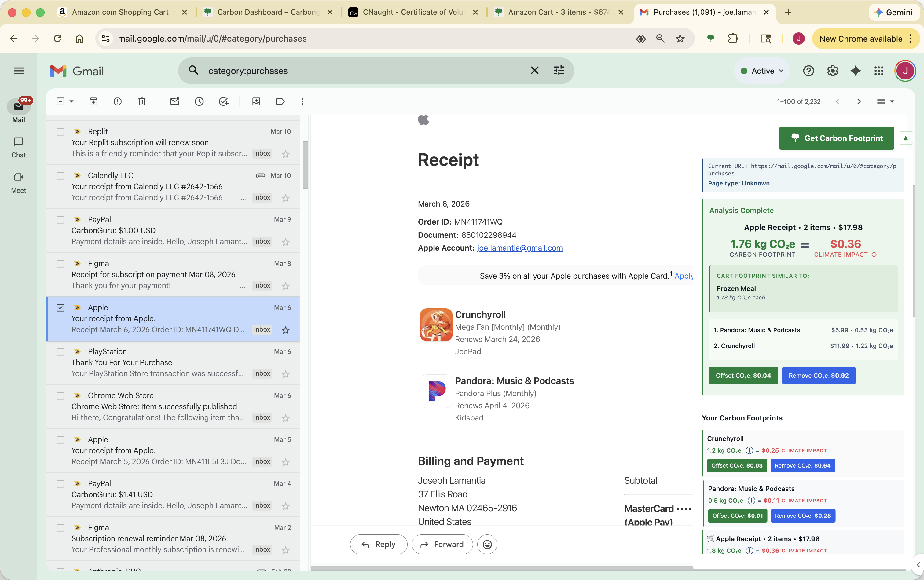Screen dimensions: 924x580
Task: Open joe.lamantia@gmail.com email link
Action: click(x=519, y=248)
